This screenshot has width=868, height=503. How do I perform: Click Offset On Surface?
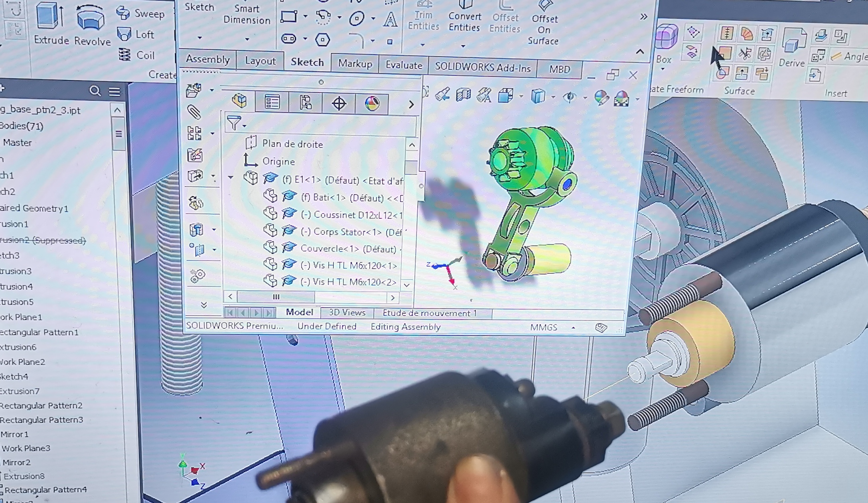[x=544, y=23]
